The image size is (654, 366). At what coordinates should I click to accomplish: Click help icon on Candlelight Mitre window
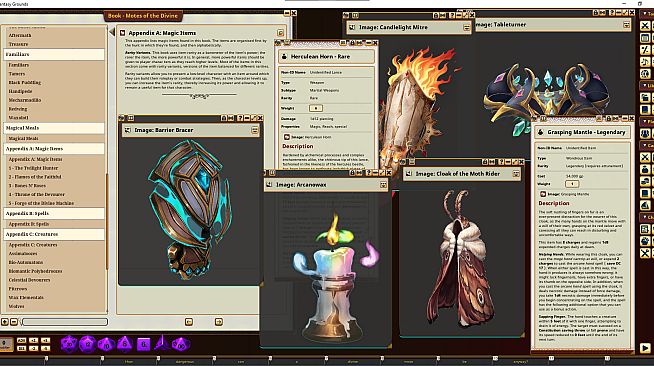pyautogui.click(x=452, y=15)
